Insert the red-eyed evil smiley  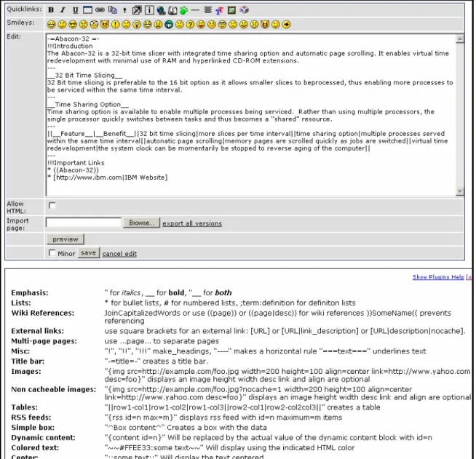point(105,24)
